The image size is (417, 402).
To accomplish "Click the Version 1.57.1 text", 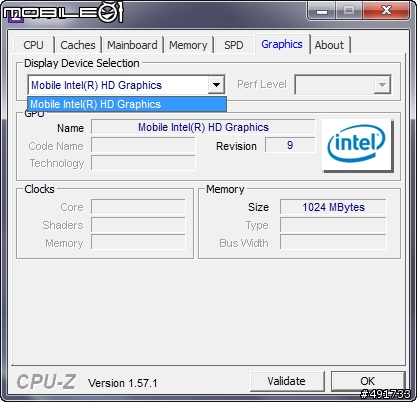I will 122,383.
